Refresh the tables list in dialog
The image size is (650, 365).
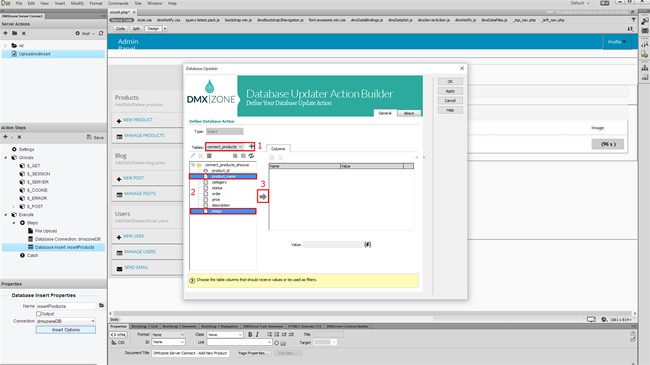[251, 156]
